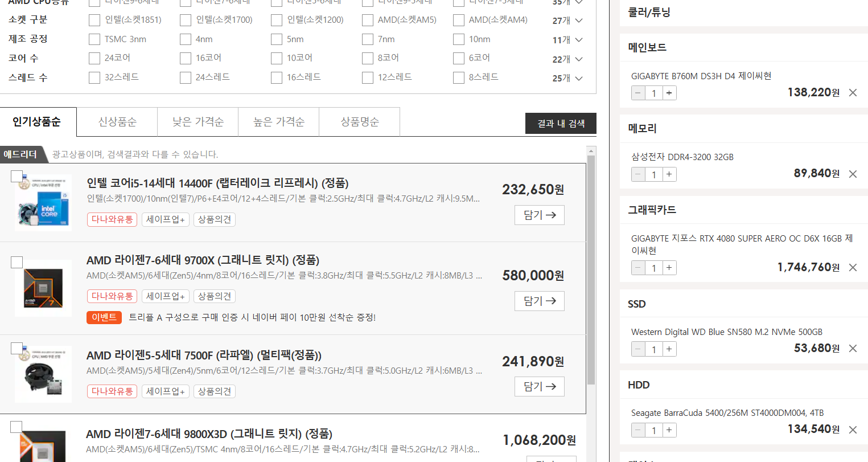Sort by 상품명순
This screenshot has height=462, width=868.
(360, 122)
